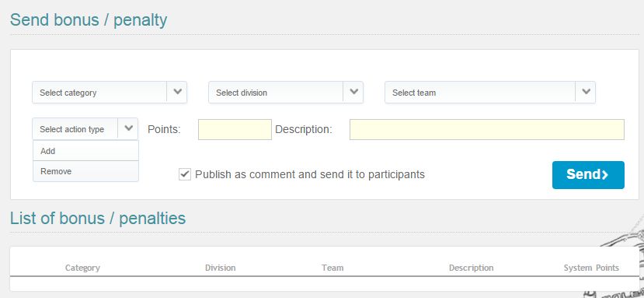This screenshot has width=644, height=298.
Task: Click the chevron arrow of Select category
Action: [177, 92]
